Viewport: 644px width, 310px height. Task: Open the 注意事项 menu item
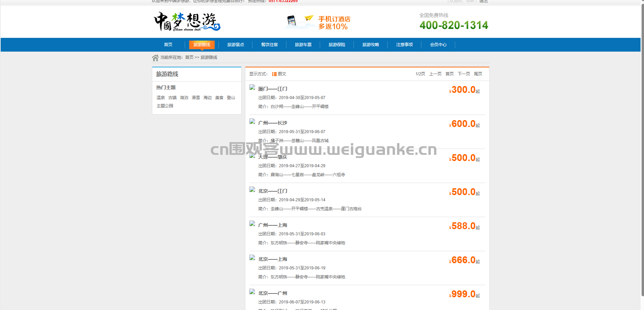click(405, 45)
